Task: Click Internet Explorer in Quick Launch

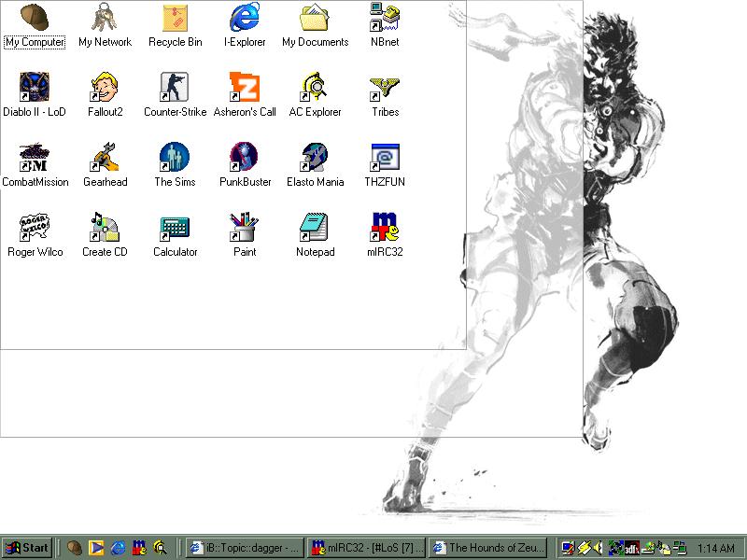Action: tap(118, 548)
